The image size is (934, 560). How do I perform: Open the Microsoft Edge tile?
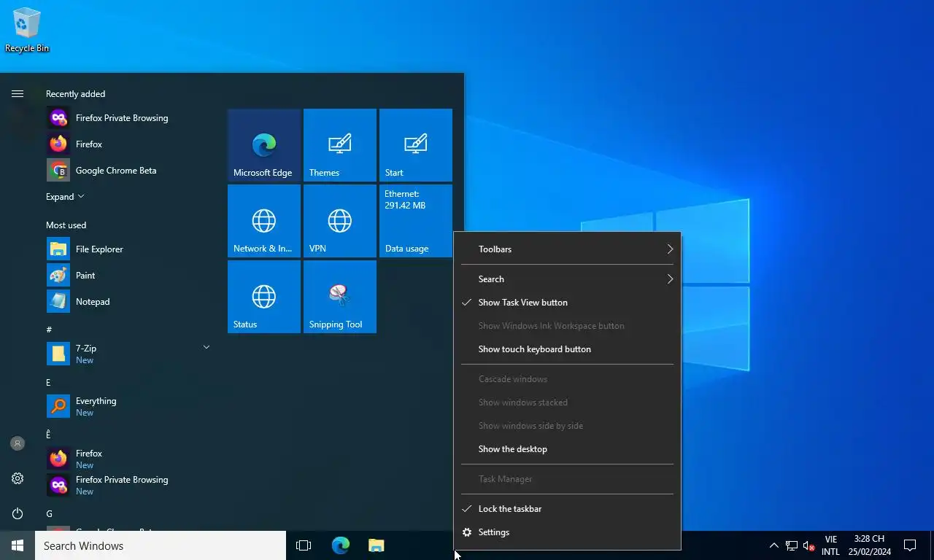[x=264, y=145]
